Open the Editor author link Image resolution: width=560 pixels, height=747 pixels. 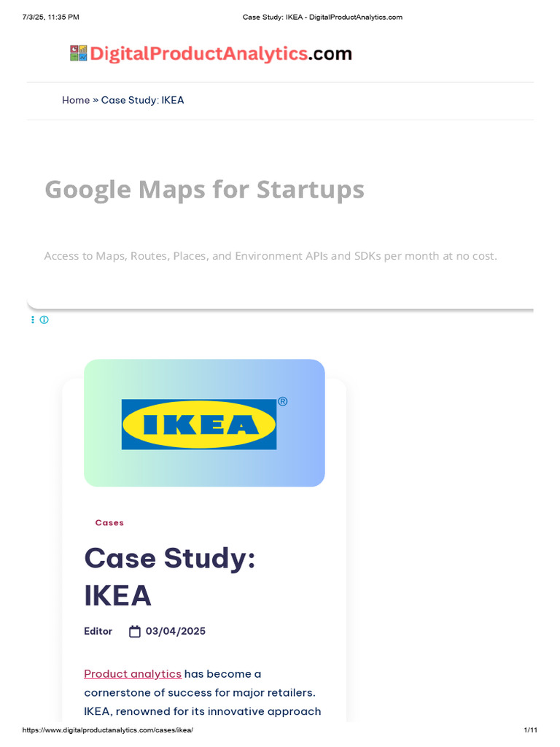(x=98, y=632)
